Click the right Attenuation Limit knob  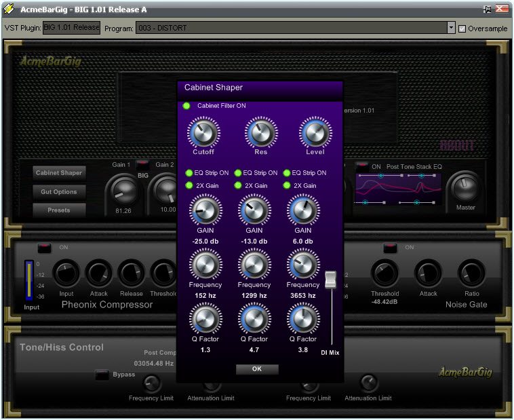[x=368, y=383]
